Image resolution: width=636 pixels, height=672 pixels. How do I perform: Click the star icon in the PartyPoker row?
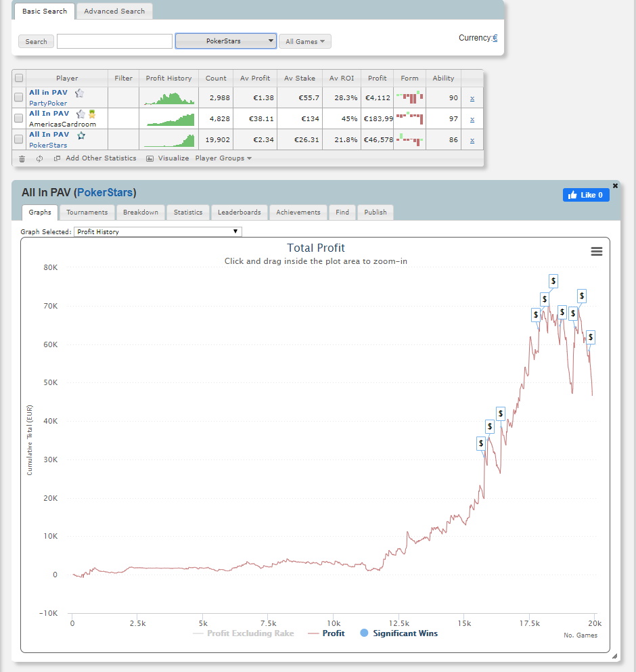click(79, 93)
